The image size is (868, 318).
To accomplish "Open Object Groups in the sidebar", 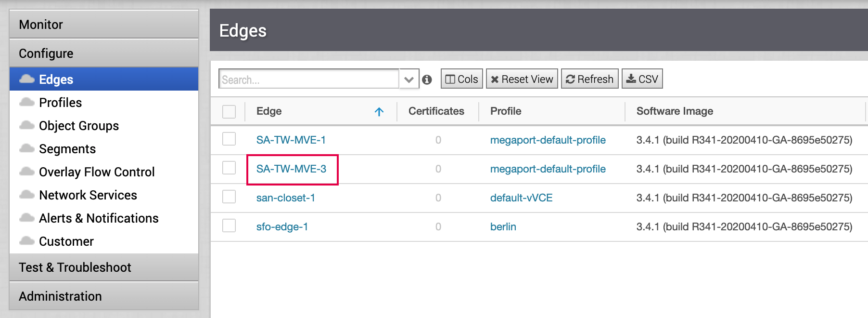I will click(x=78, y=126).
